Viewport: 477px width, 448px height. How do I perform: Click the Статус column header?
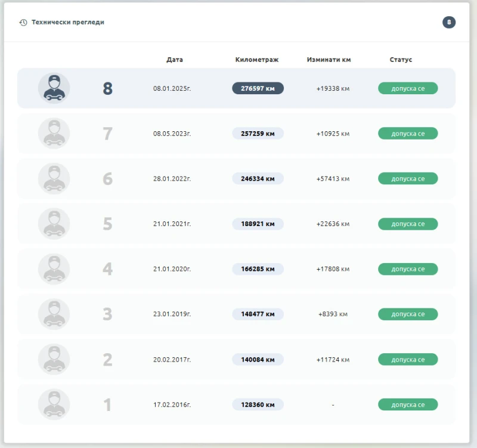tap(401, 60)
